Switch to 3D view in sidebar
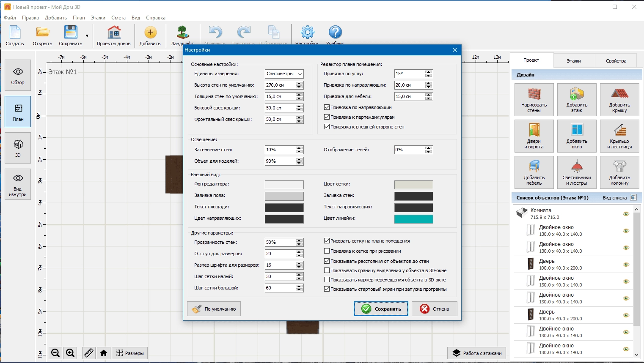Viewport: 644px width, 363px height. [x=18, y=148]
